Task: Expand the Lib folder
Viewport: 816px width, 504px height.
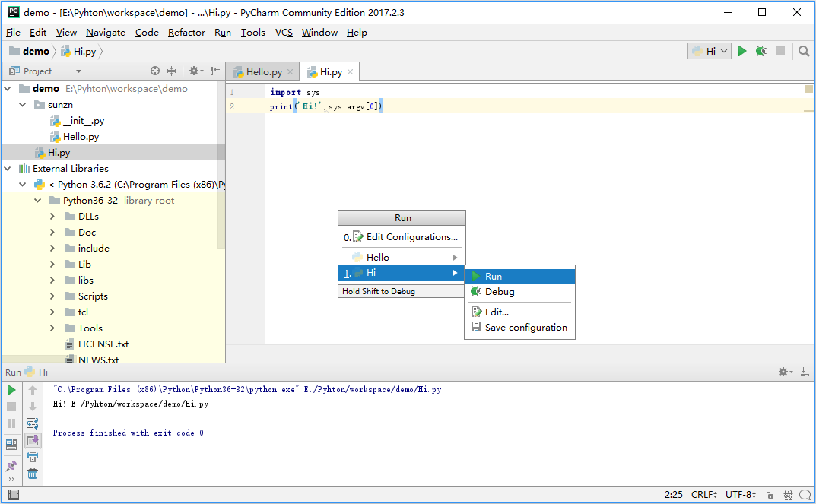Action: pyautogui.click(x=52, y=265)
